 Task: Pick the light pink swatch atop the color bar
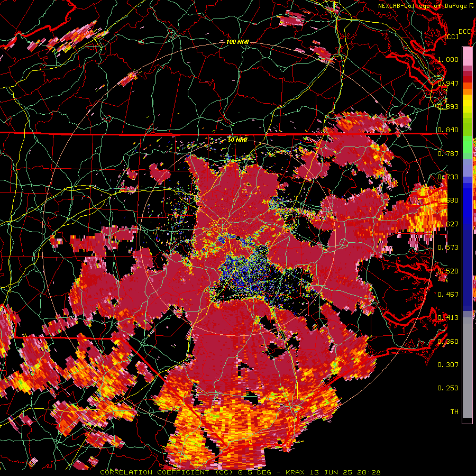(467, 57)
